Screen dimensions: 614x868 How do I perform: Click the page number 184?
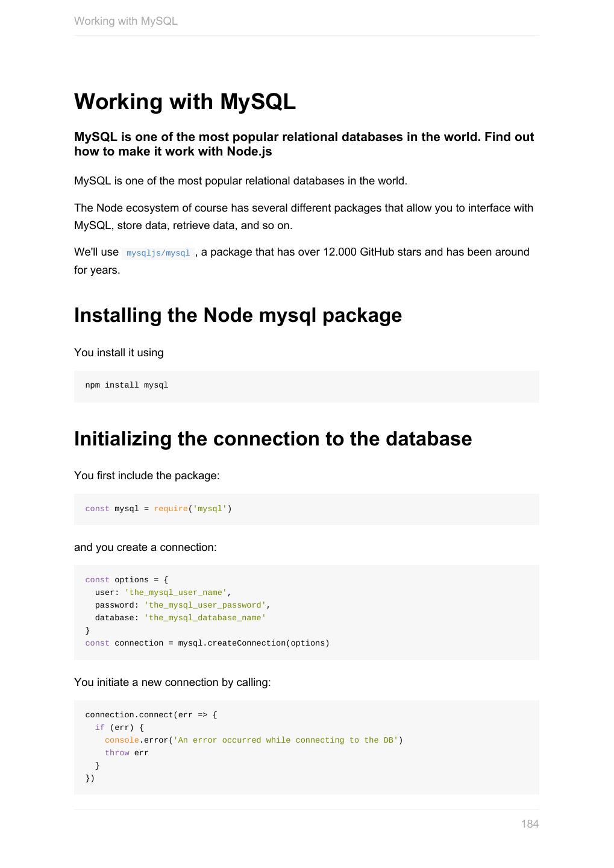click(x=530, y=824)
